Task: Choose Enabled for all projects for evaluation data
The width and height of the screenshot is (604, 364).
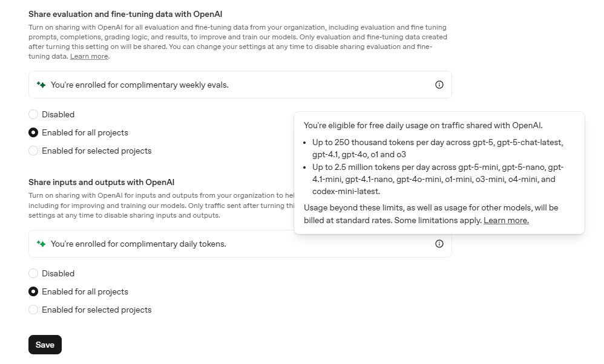Action: coord(33,132)
